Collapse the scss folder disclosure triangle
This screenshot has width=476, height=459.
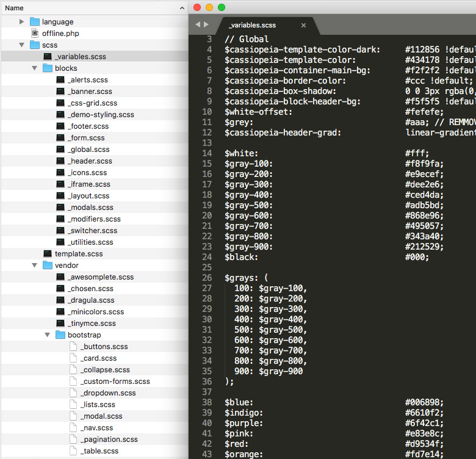click(x=21, y=45)
